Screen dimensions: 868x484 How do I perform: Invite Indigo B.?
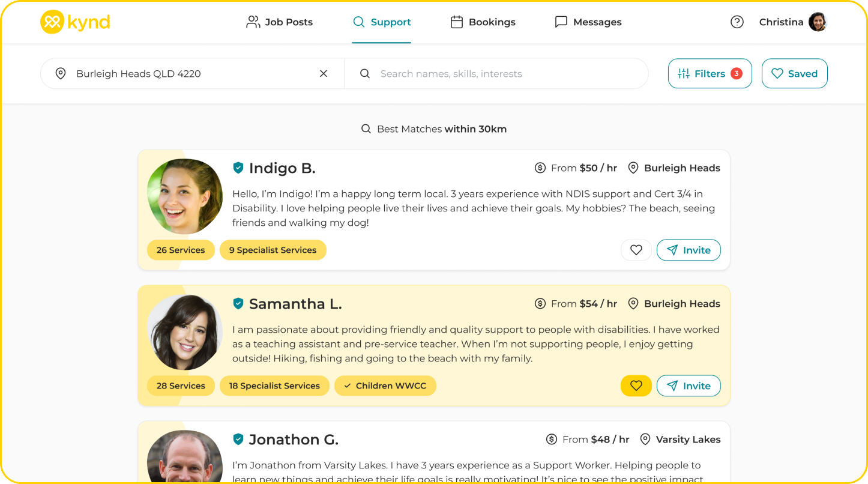(x=689, y=250)
